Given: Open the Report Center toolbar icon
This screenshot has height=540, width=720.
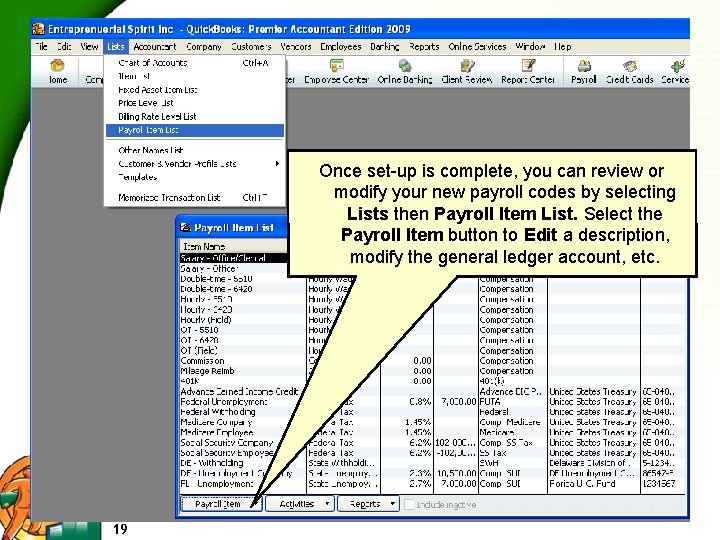Looking at the screenshot, I should pyautogui.click(x=528, y=71).
